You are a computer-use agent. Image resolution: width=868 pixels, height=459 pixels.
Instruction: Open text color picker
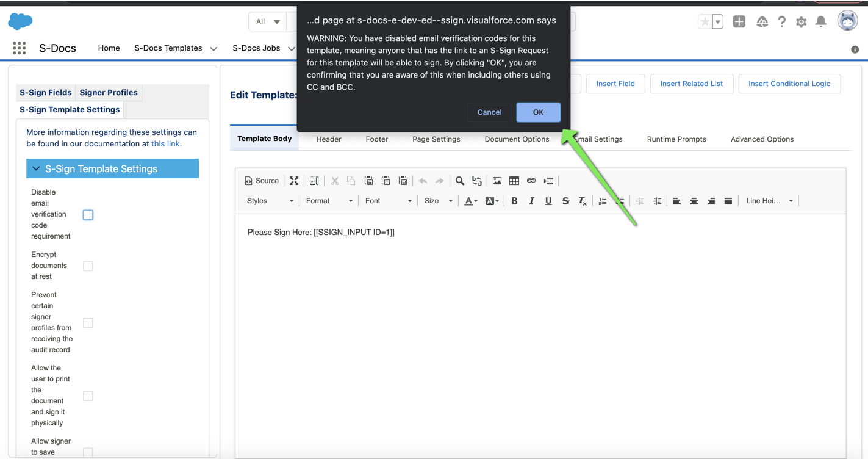470,201
